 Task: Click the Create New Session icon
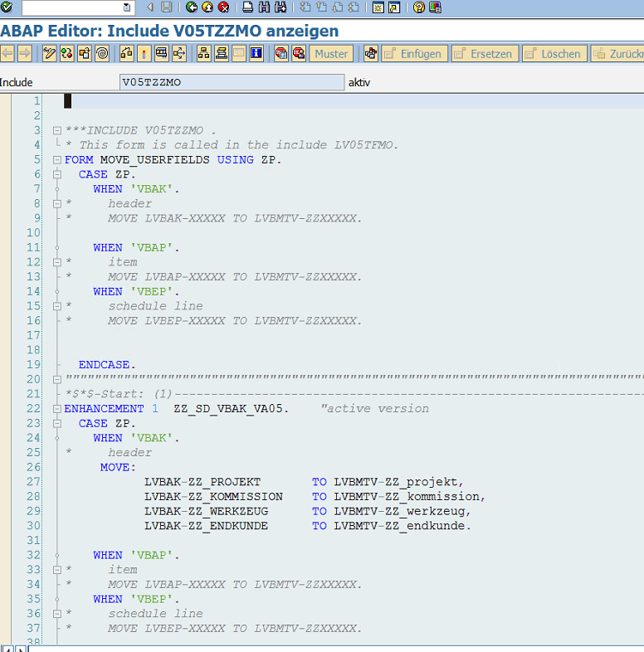378,7
